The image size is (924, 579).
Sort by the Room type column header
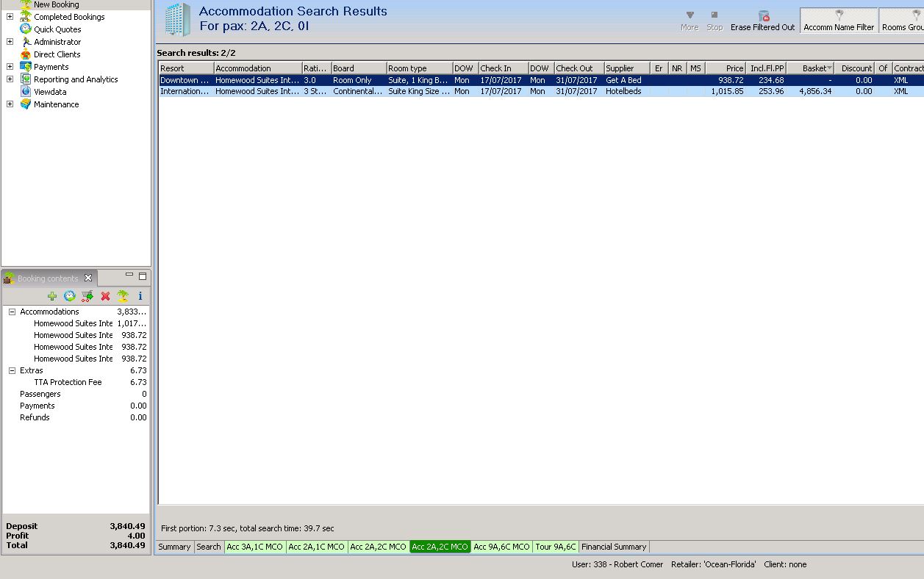click(x=419, y=68)
